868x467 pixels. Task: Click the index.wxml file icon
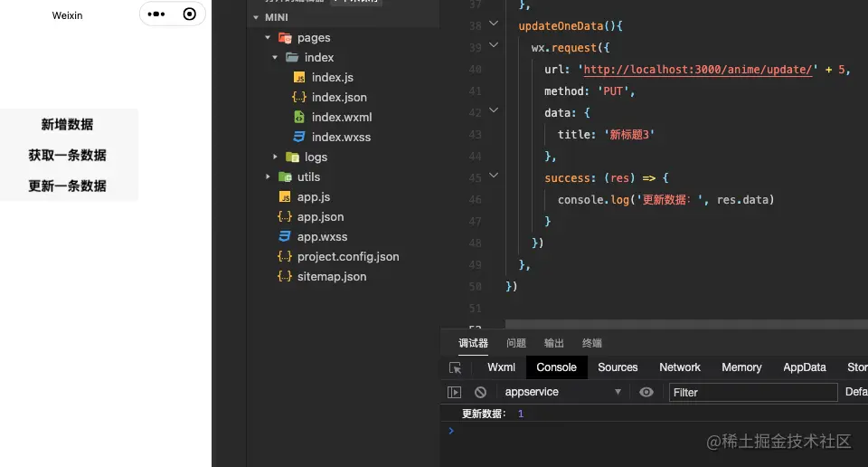(x=299, y=117)
